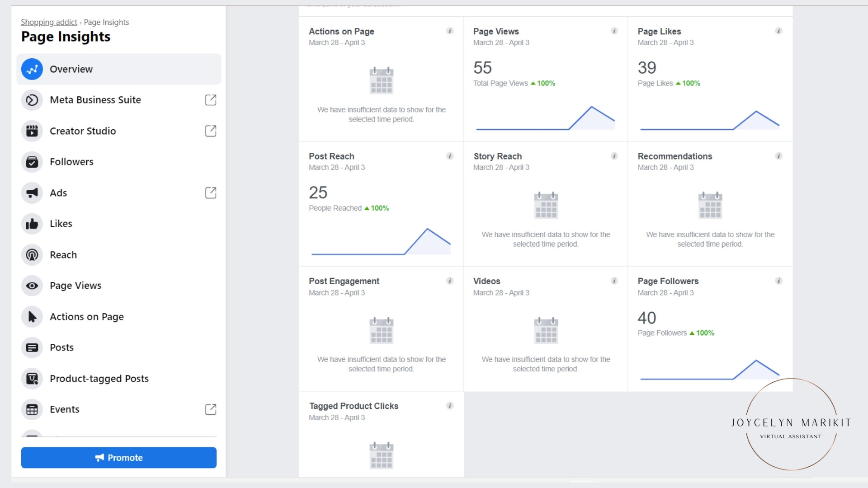The width and height of the screenshot is (868, 488).
Task: Click info icon on Post Reach card
Action: [x=450, y=156]
